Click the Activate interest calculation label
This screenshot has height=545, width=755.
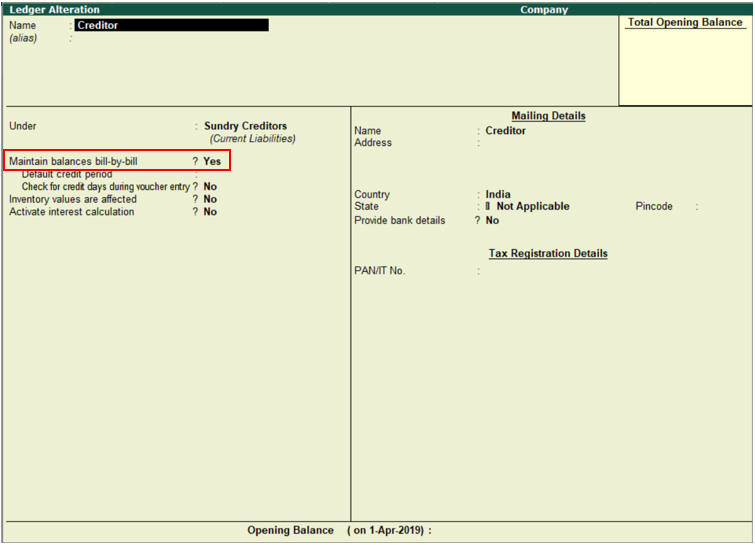tap(72, 211)
